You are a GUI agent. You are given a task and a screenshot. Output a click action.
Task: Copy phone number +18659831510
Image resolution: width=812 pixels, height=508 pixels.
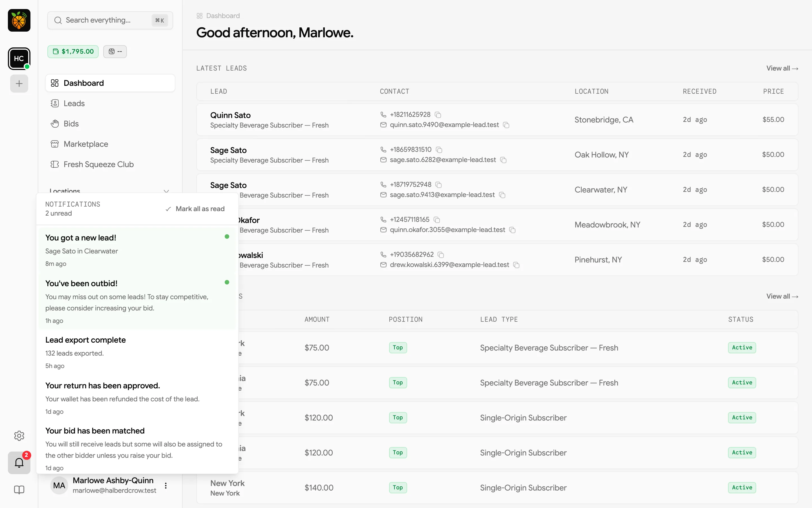pos(439,150)
